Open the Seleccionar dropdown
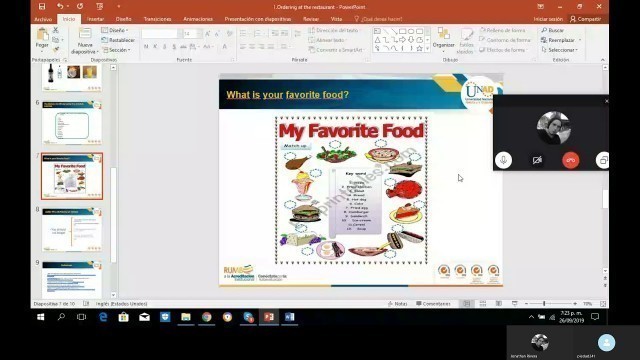The height and width of the screenshot is (360, 640). (560, 50)
